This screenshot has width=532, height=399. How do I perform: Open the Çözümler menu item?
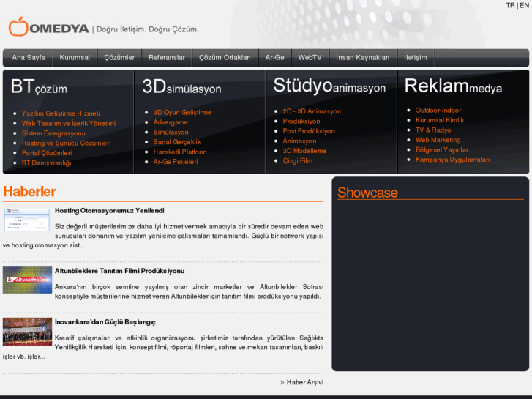(119, 57)
